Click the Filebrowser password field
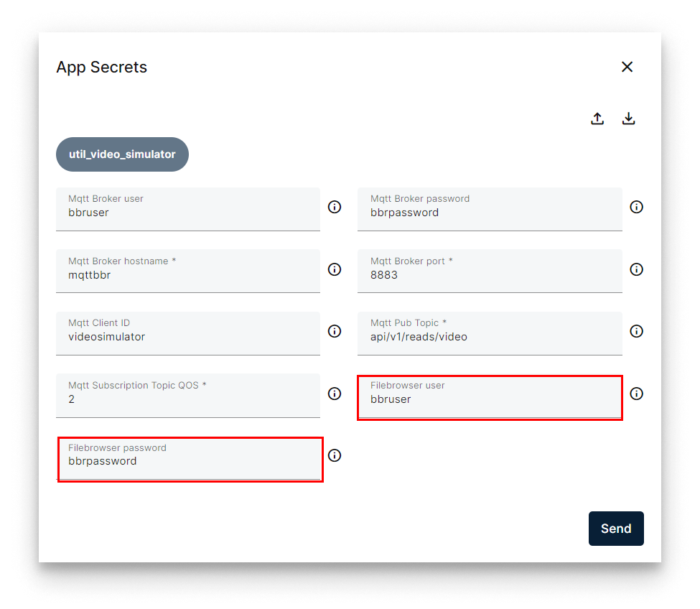Image resolution: width=700 pixels, height=609 pixels. [x=190, y=459]
